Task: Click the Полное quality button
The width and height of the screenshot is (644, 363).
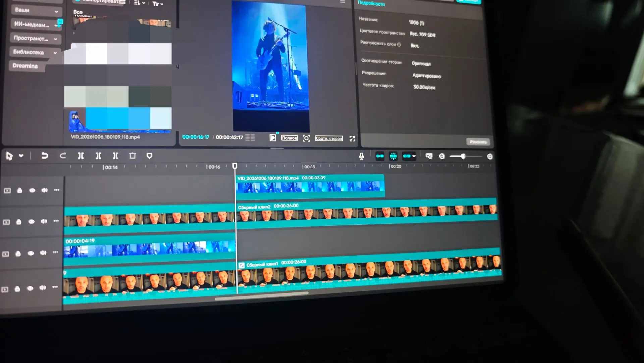Action: pyautogui.click(x=289, y=138)
